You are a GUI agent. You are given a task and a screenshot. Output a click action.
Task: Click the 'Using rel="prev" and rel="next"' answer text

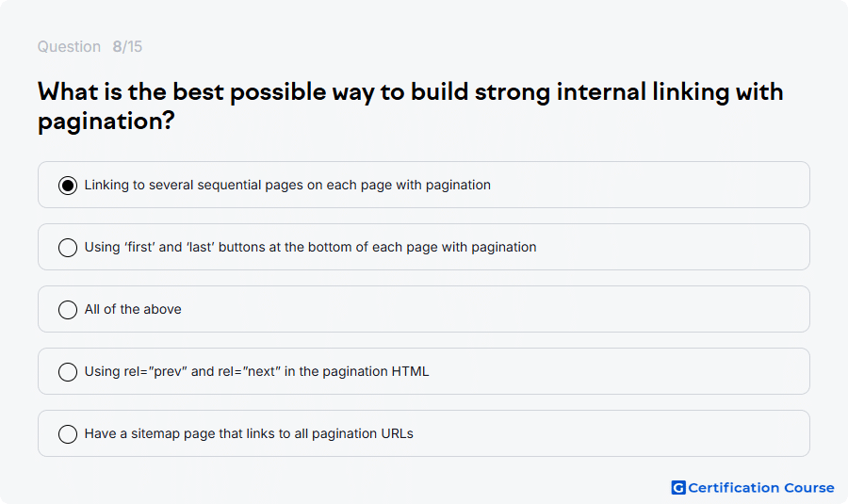click(x=256, y=371)
